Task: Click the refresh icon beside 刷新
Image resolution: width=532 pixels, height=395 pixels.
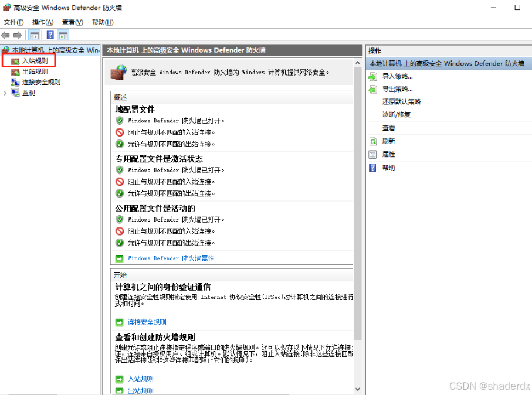Action: pos(372,141)
